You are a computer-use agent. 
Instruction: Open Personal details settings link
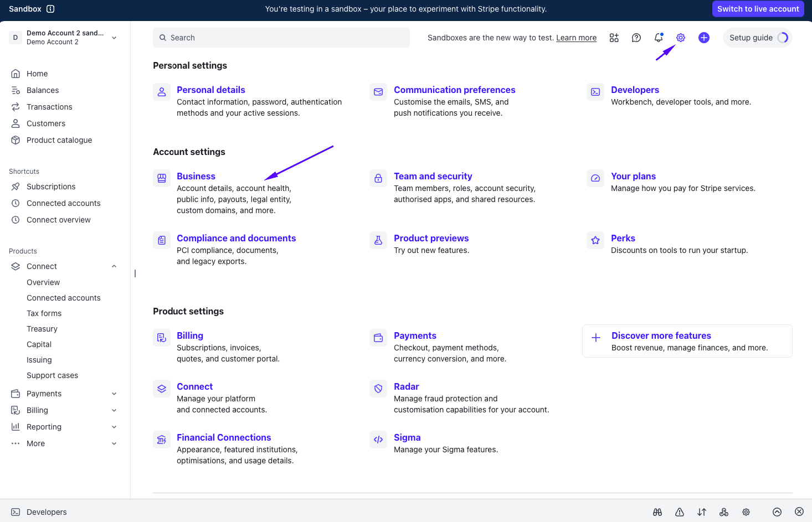tap(210, 90)
